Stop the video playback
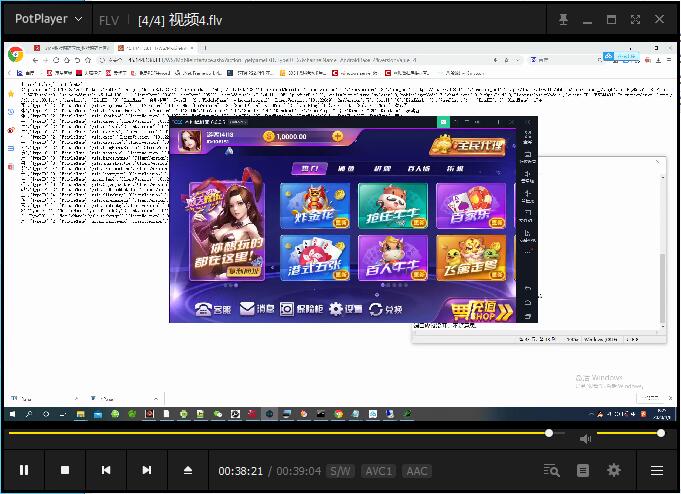The image size is (681, 494). click(x=65, y=470)
